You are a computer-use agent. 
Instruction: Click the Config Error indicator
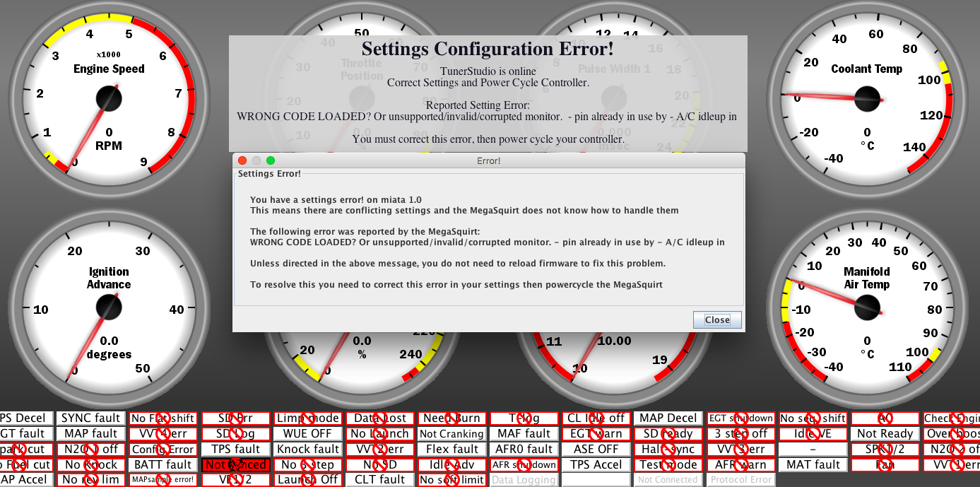tap(163, 449)
